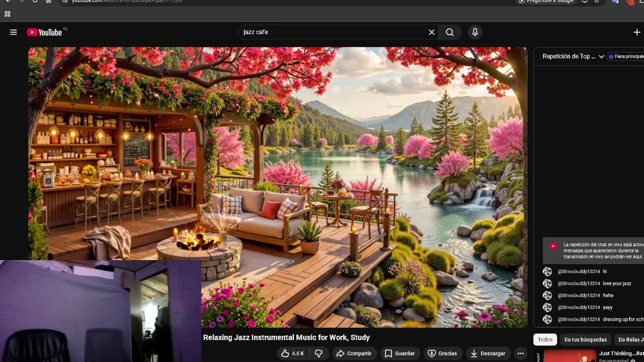Open the browser apps grid shortcut
Screen dimensions: 644x362
(x=8, y=14)
